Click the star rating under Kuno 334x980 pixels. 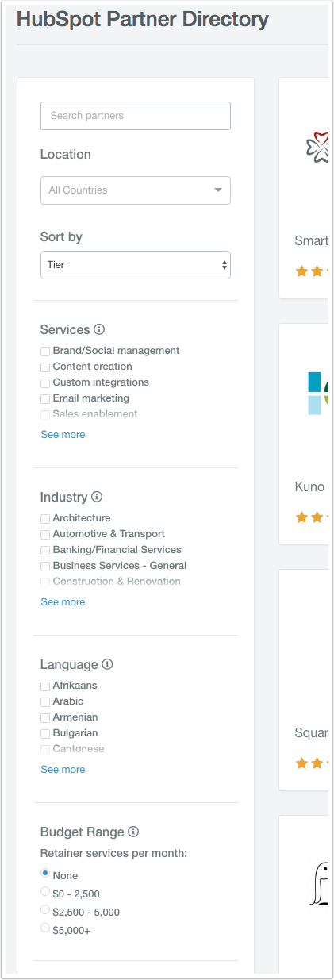312,517
